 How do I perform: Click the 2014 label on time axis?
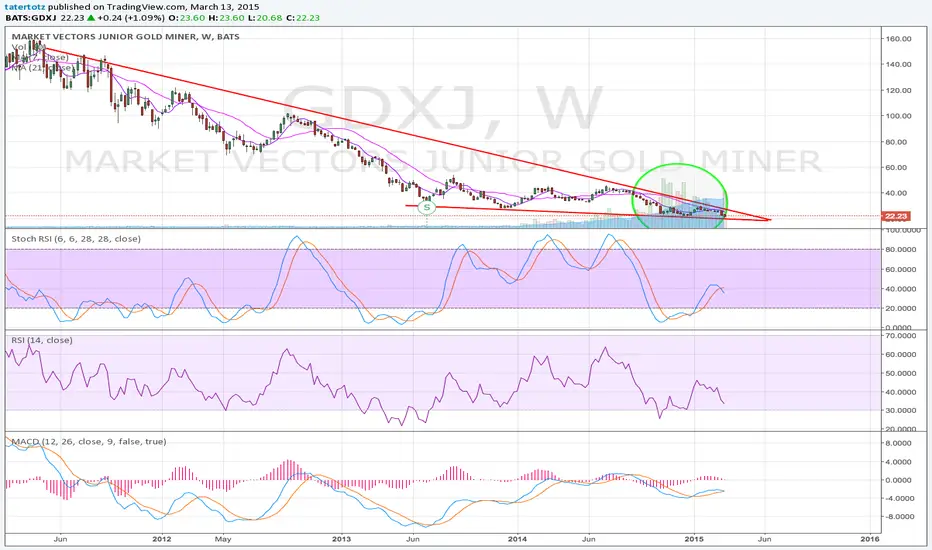point(517,539)
